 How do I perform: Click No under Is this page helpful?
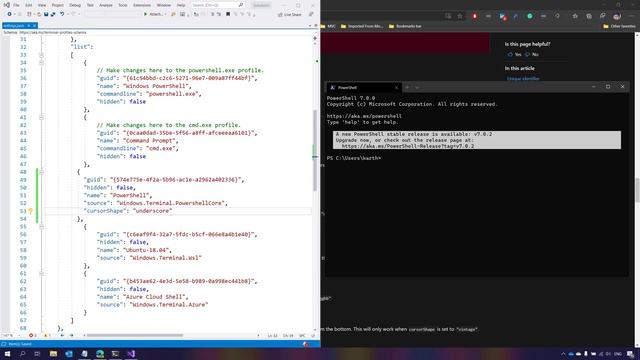pos(532,54)
